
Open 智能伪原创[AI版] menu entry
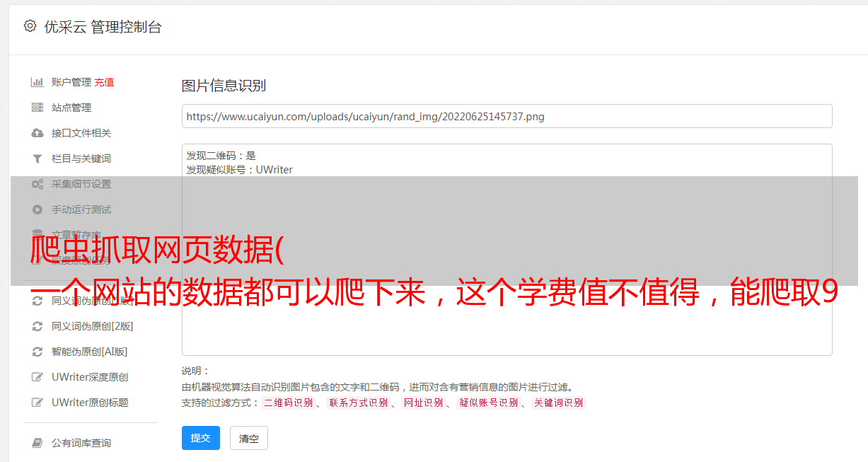click(x=89, y=352)
